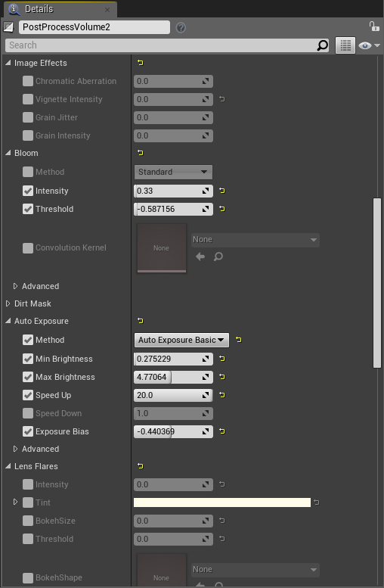Reset Image Effects category to default
This screenshot has height=588, width=384.
pos(141,63)
